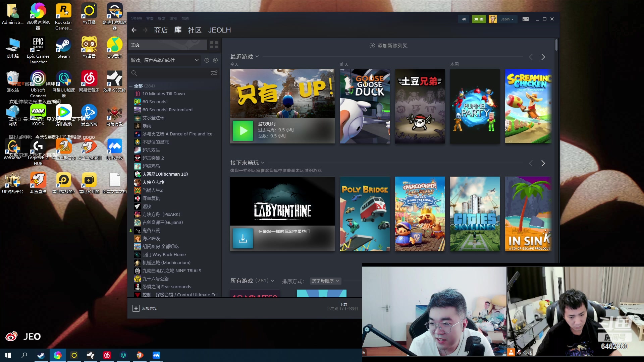
Task: Click the blue Labyrinthine download icon
Action: click(x=243, y=238)
